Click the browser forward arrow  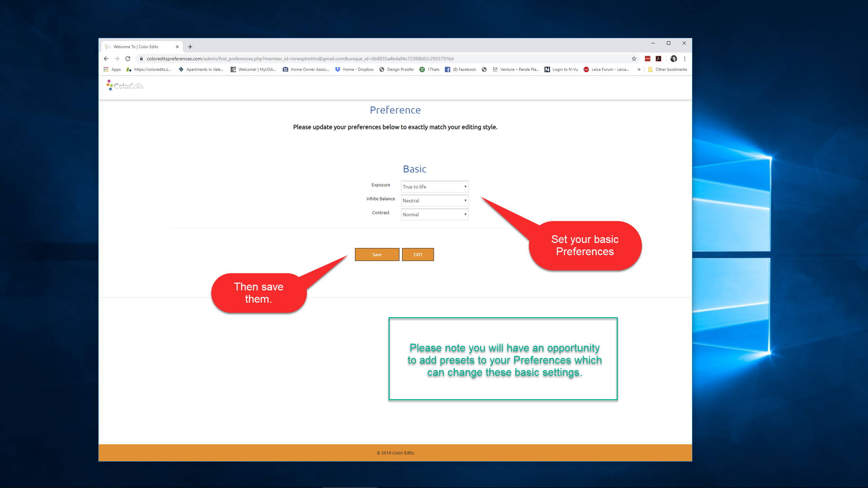tap(117, 59)
